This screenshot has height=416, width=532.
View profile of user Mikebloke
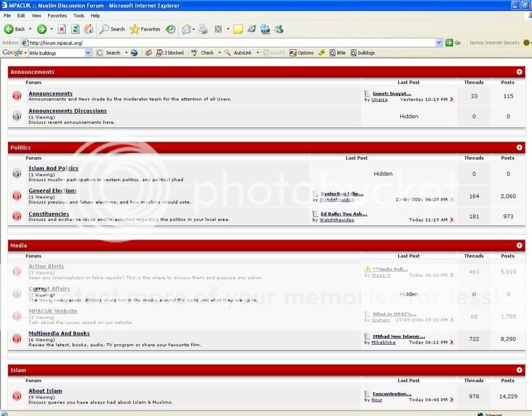coord(384,342)
